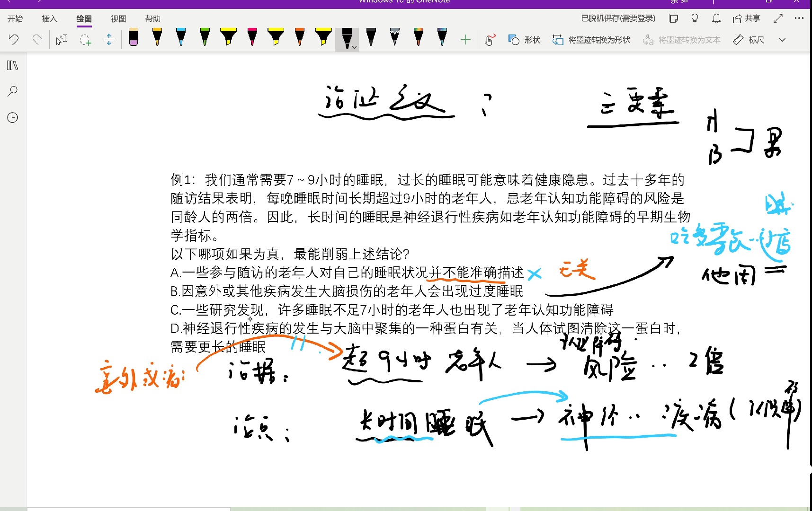Select the rainbow ink pen
Image resolution: width=812 pixels, height=511 pixels.
[x=419, y=37]
